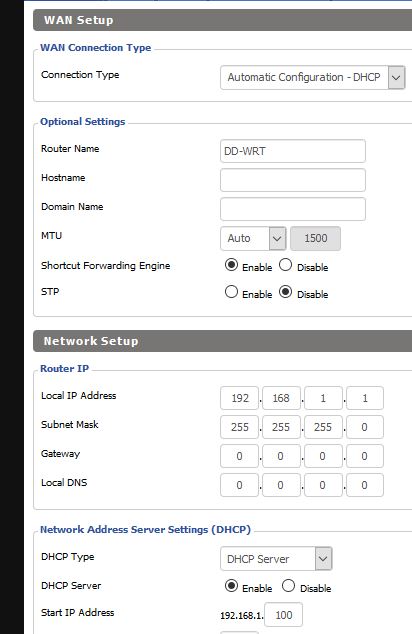
Task: Click Gateway third octet field
Action: (x=323, y=456)
